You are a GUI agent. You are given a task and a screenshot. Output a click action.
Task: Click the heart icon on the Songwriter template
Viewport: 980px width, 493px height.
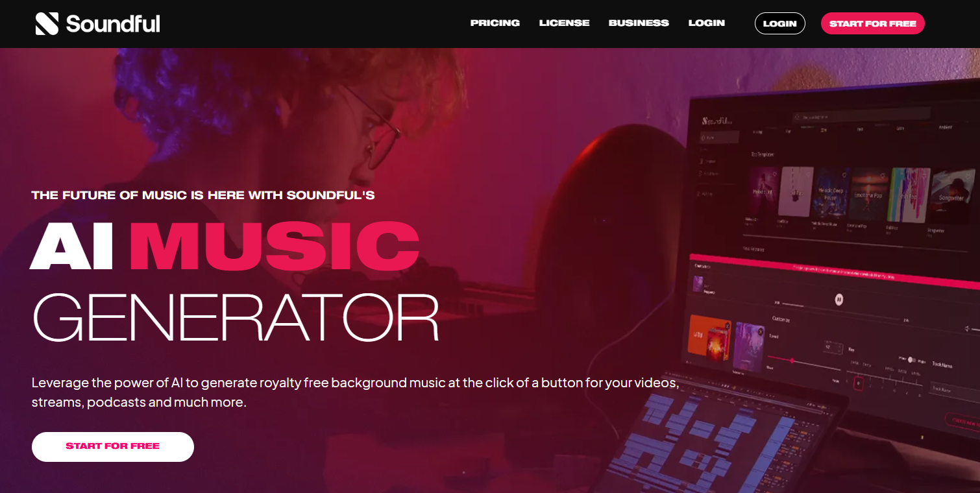(x=968, y=176)
